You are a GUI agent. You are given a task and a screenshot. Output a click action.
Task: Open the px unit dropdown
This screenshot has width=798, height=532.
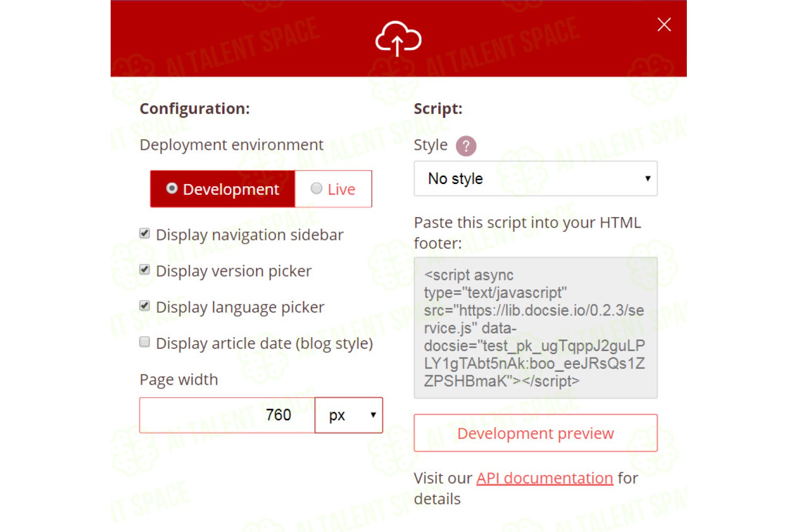click(348, 415)
